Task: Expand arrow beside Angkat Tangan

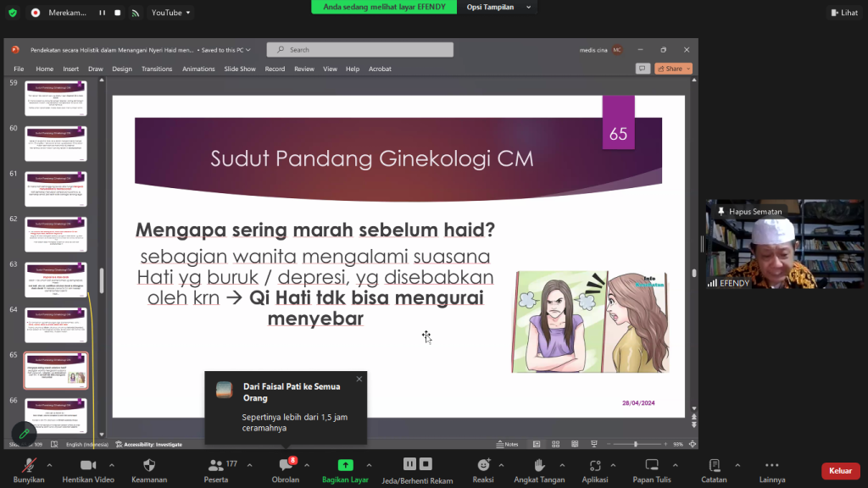Action: click(x=562, y=465)
